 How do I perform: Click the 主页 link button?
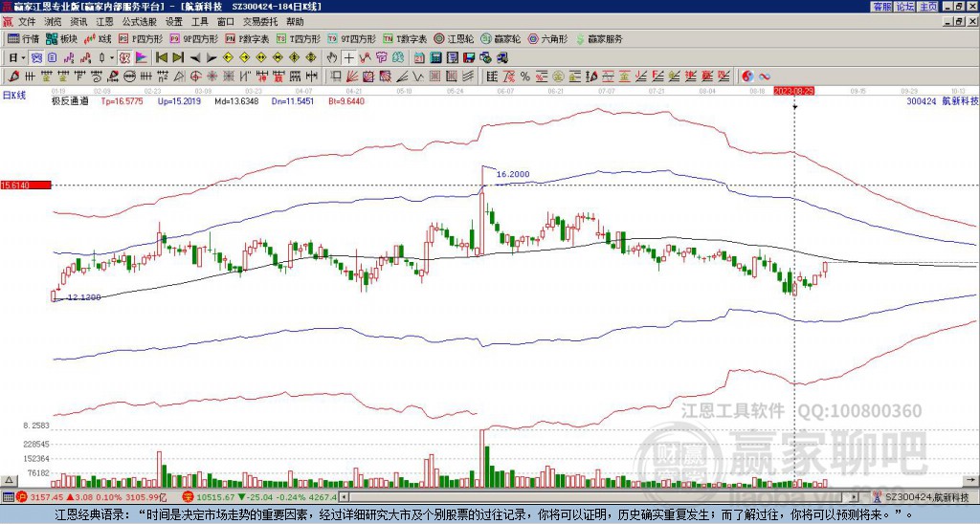point(928,7)
